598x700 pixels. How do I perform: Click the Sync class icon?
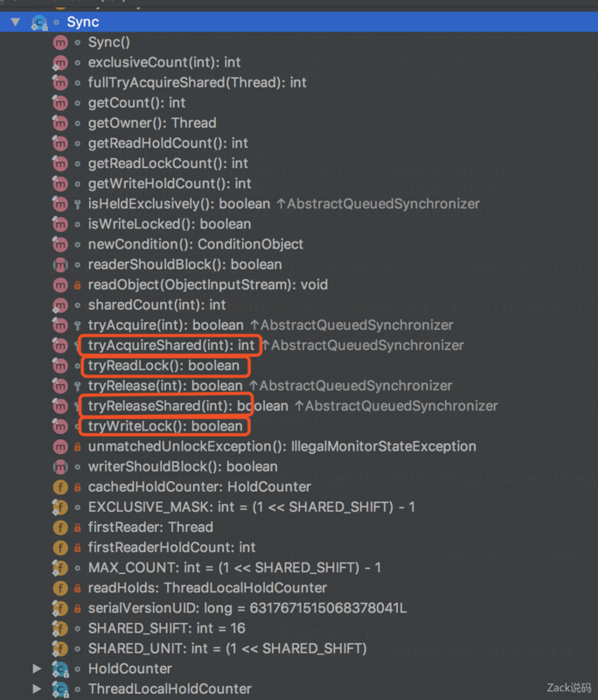pyautogui.click(x=39, y=23)
